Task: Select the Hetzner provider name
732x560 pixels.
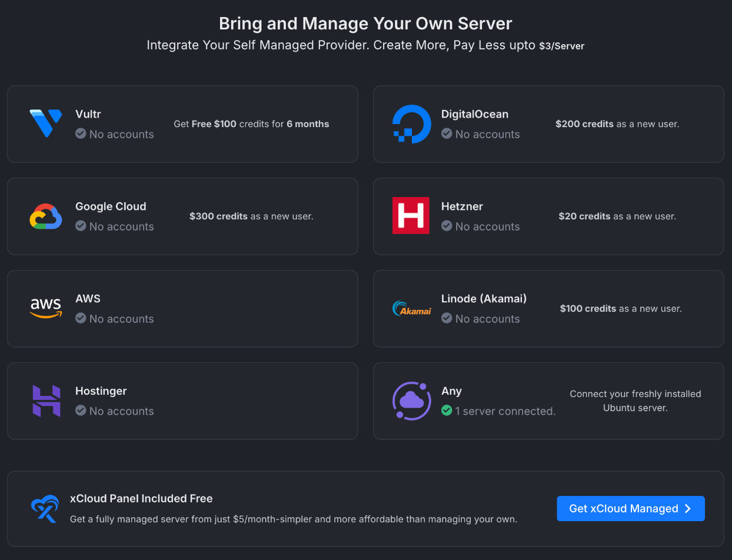Action: point(462,206)
